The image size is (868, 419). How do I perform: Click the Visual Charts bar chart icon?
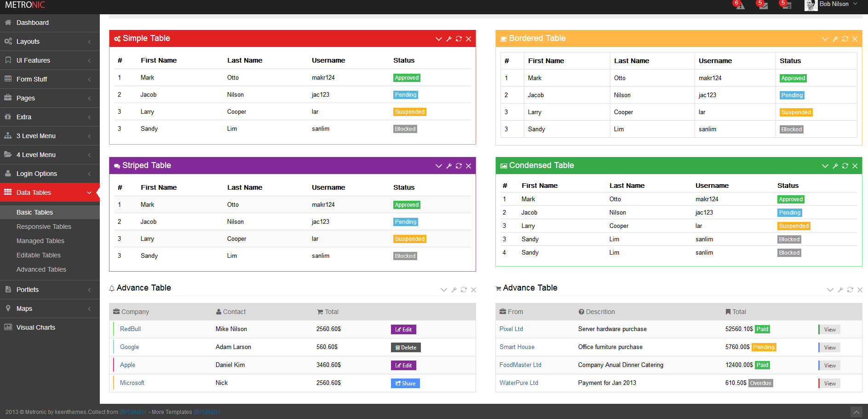click(8, 327)
